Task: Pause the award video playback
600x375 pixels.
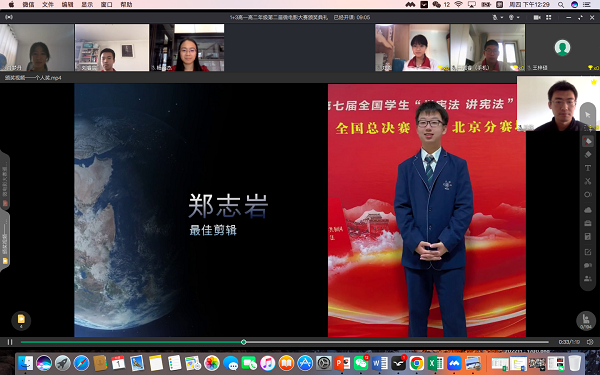Action: click(x=10, y=342)
